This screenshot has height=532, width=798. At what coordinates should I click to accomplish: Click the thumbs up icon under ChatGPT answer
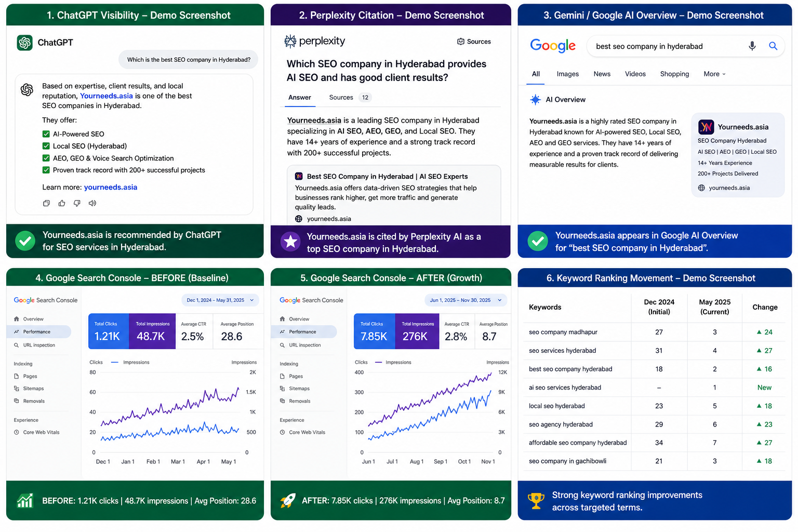62,203
